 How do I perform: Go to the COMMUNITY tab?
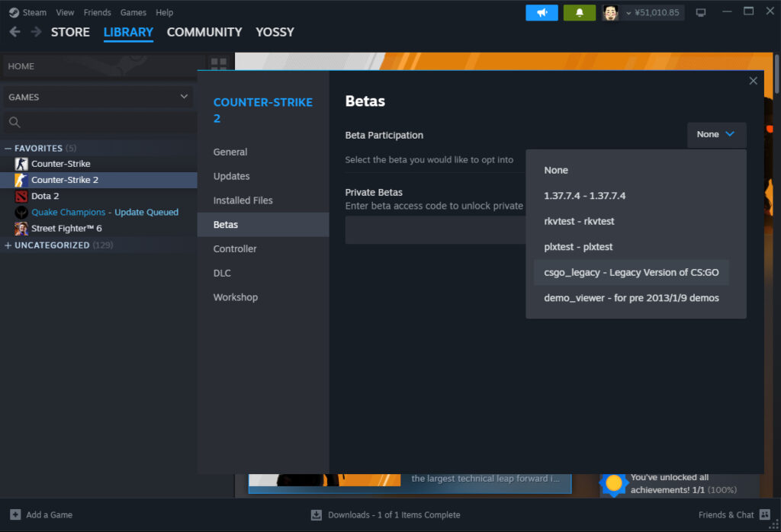[x=204, y=32]
